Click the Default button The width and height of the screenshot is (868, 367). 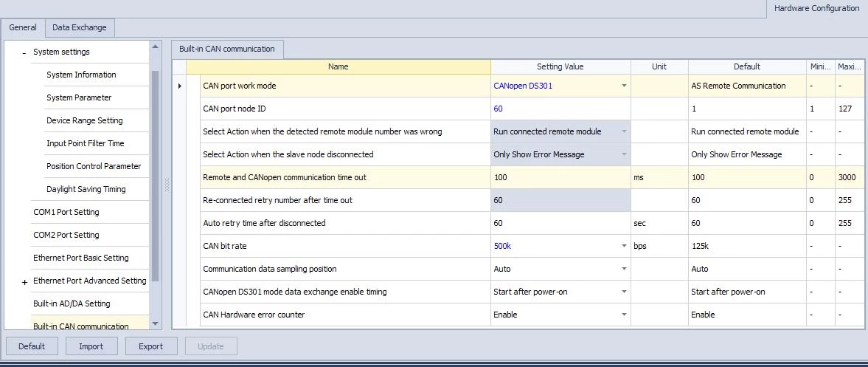tap(32, 346)
